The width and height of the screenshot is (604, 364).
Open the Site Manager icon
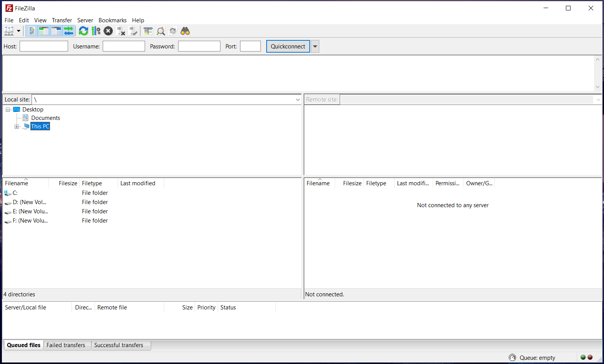point(9,31)
